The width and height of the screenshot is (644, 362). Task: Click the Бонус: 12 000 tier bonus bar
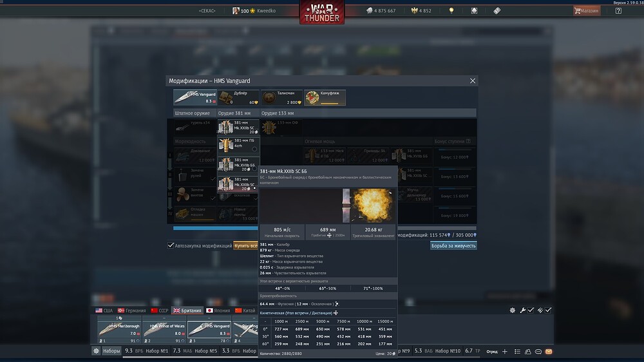pos(454,156)
